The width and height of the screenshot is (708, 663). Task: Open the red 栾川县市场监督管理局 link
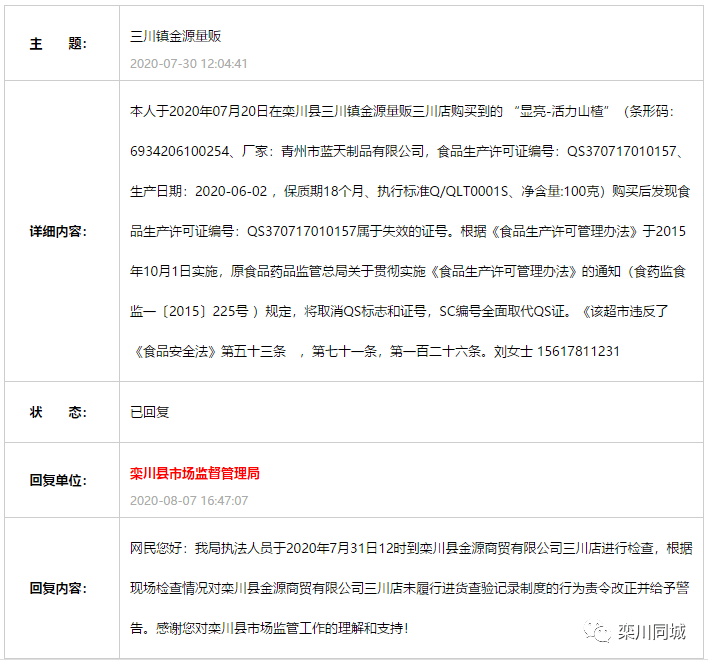click(x=195, y=473)
